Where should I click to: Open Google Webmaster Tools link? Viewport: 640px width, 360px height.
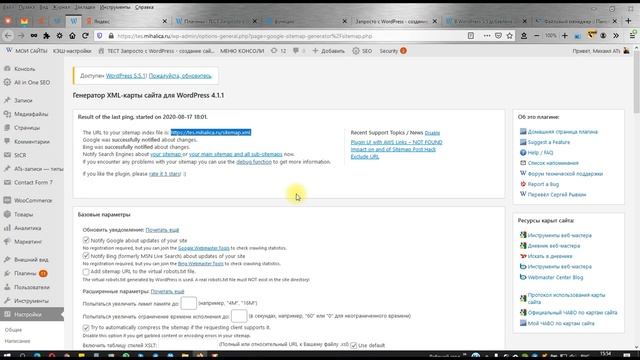click(204, 248)
